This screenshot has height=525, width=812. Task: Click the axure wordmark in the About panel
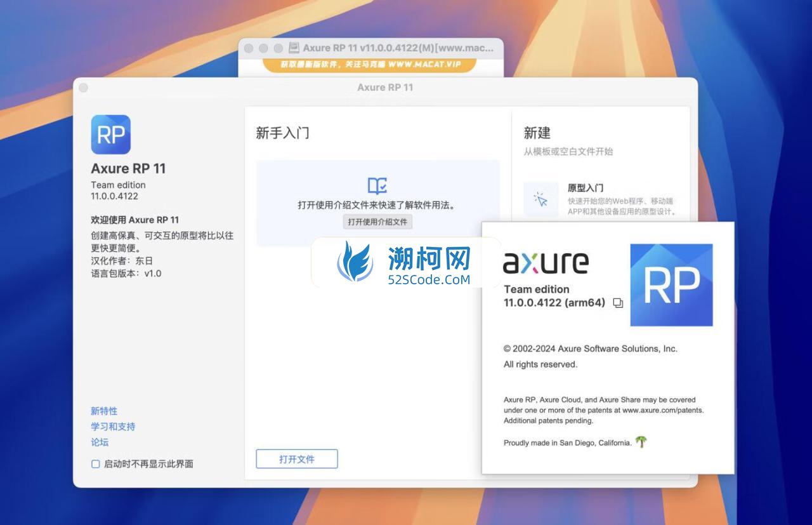[546, 262]
